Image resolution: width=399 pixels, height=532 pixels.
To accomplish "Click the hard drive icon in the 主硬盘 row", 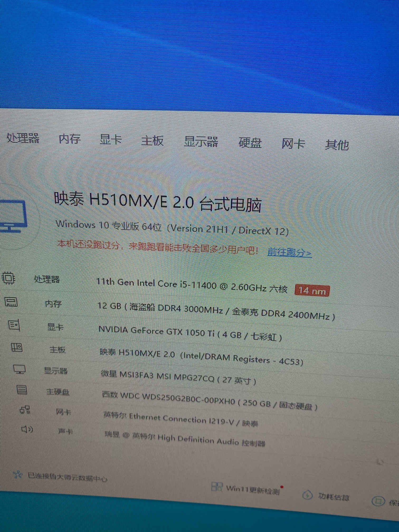I will 22,389.
